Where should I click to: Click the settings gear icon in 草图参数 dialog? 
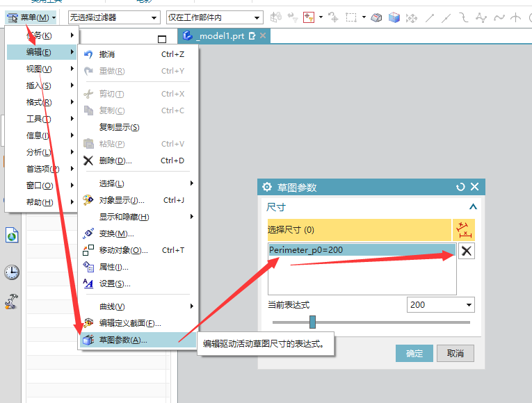coord(266,187)
